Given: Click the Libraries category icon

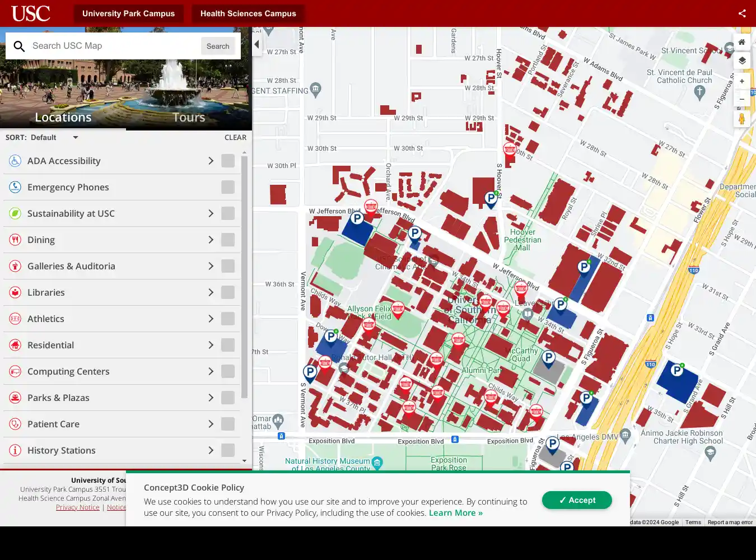Looking at the screenshot, I should pyautogui.click(x=15, y=292).
